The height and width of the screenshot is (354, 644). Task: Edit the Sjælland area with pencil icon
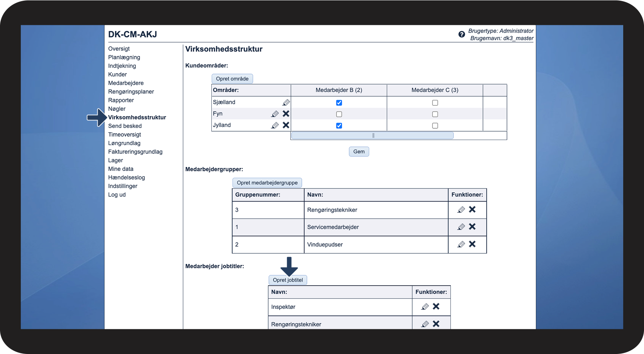click(286, 102)
